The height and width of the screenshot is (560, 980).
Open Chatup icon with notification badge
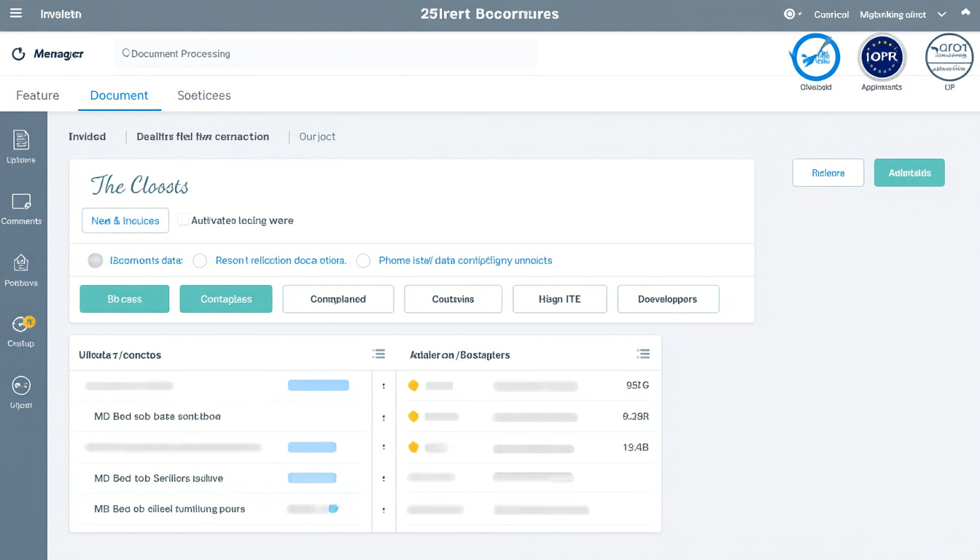[x=22, y=324]
